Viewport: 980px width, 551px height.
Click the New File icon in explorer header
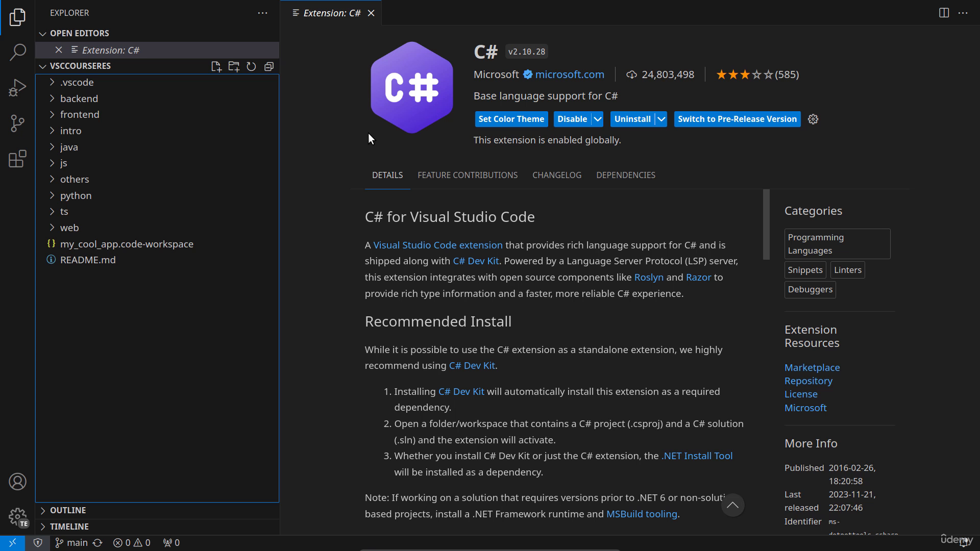pos(216,66)
